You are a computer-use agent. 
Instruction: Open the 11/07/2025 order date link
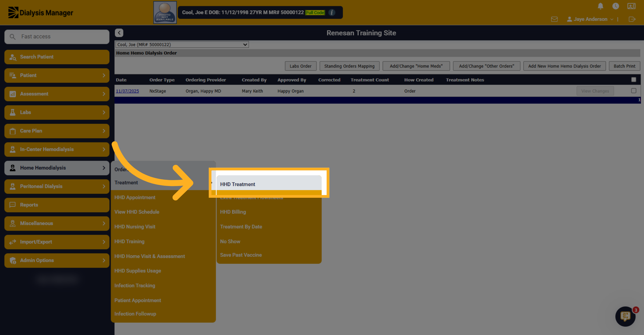[127, 91]
